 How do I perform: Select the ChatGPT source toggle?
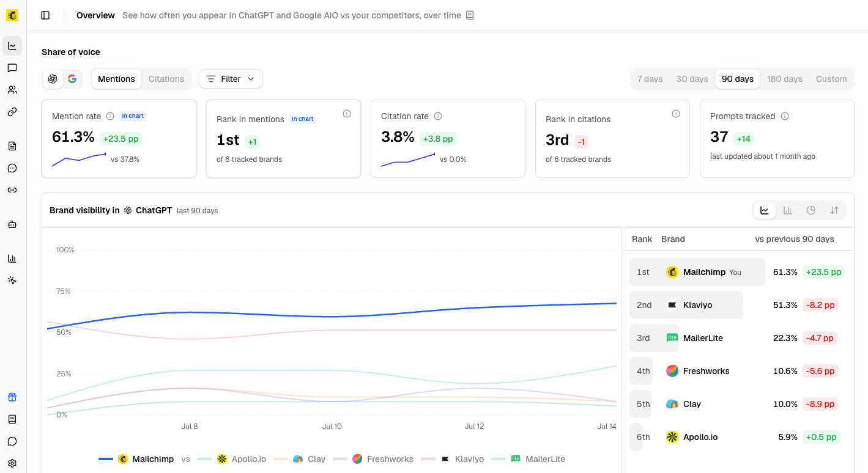click(53, 79)
